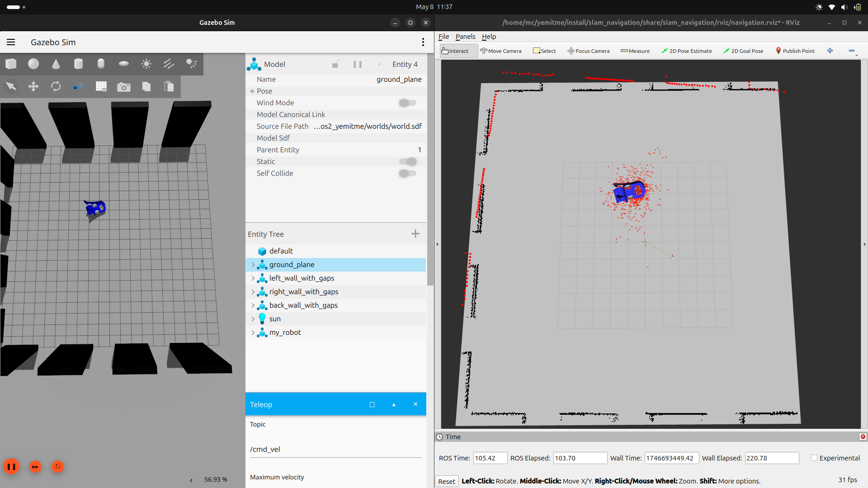The width and height of the screenshot is (868, 488).
Task: Click the cylinder shape tool
Action: 79,64
